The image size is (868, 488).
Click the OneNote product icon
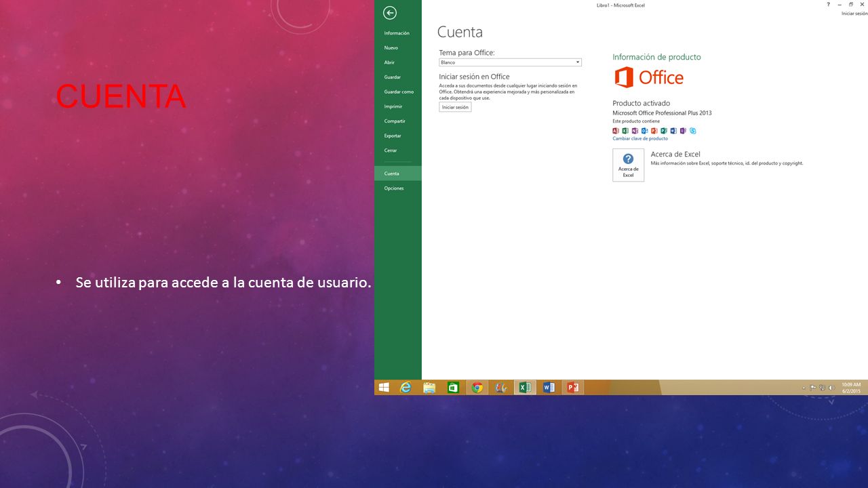(x=635, y=131)
